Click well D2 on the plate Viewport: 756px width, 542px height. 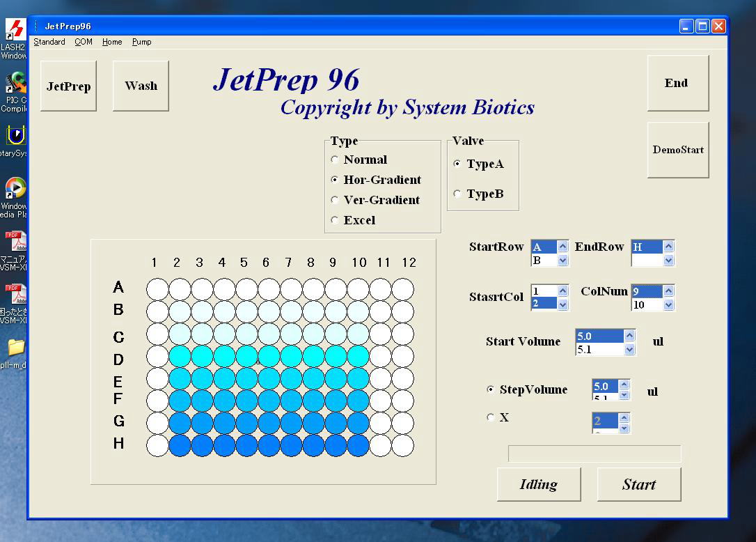tap(180, 357)
